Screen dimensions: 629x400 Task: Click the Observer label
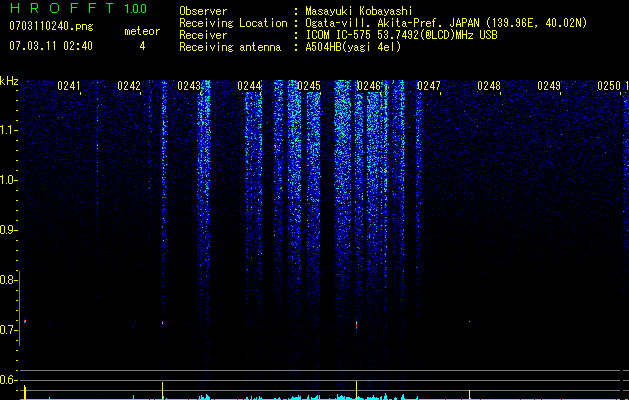coord(203,11)
